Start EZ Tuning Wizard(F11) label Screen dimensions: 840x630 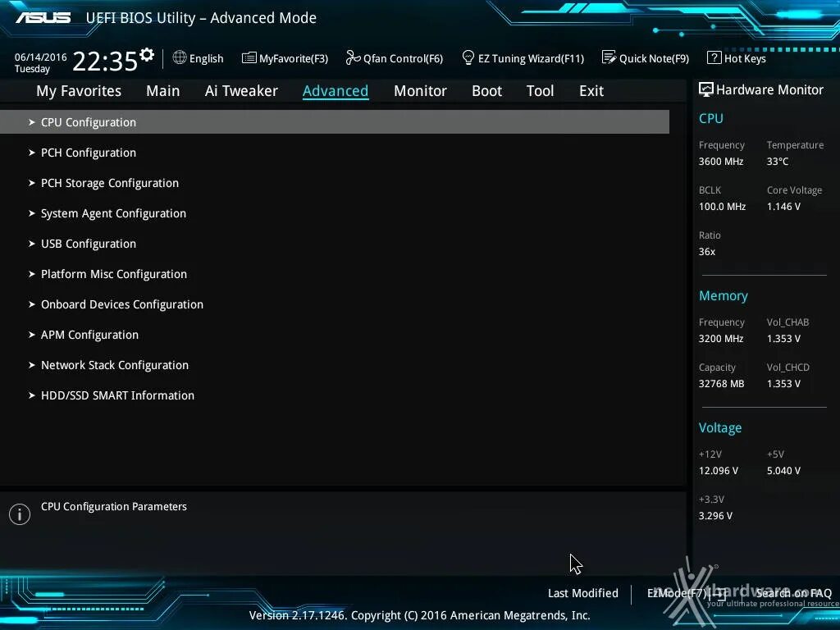coord(531,58)
